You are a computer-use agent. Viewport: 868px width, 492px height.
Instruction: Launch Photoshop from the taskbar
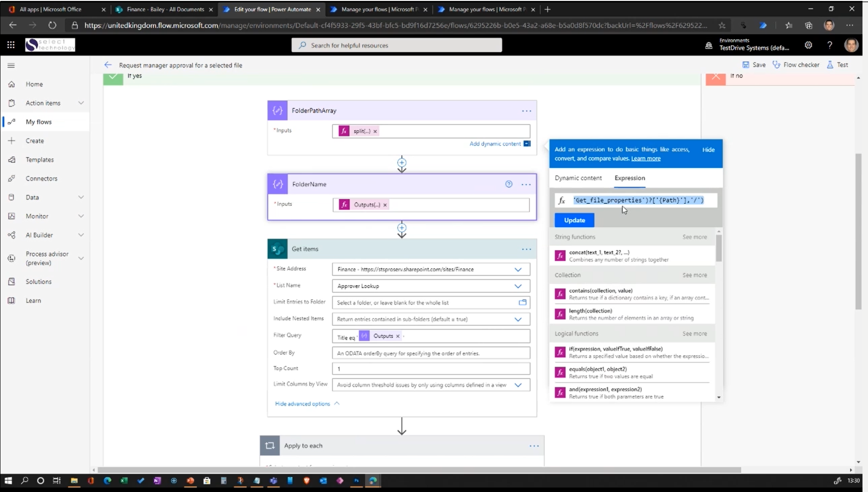pos(357,481)
